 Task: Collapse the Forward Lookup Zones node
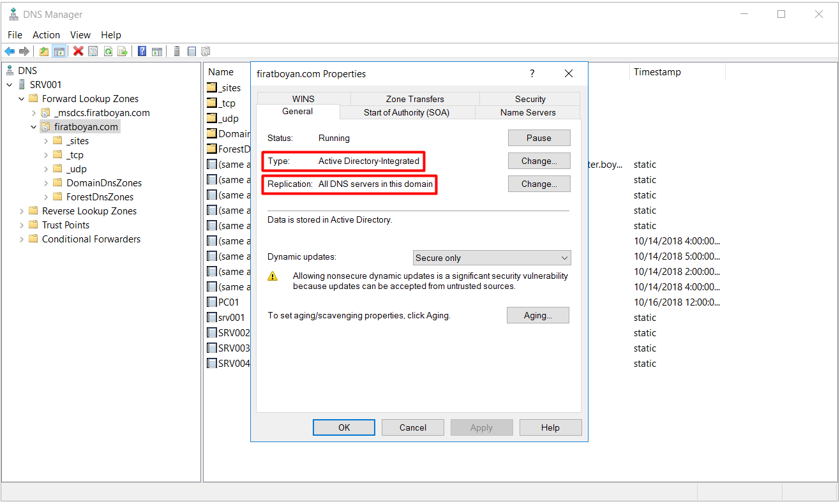click(22, 99)
